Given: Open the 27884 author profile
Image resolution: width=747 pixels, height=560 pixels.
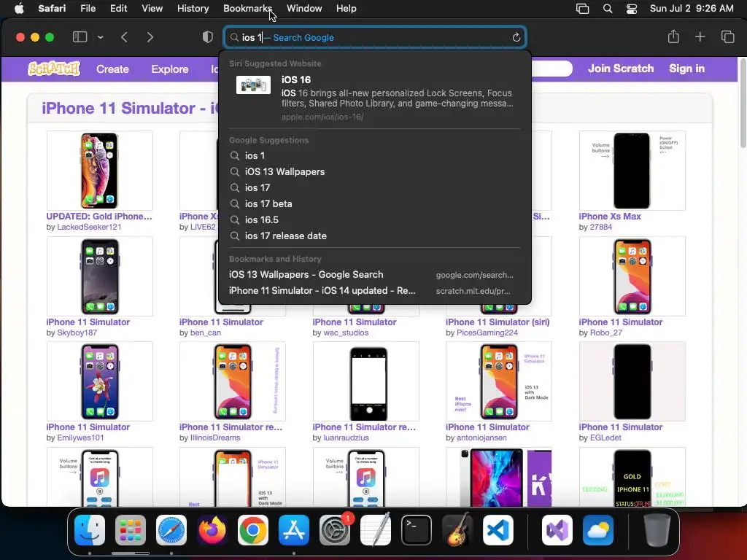Looking at the screenshot, I should coord(601,227).
